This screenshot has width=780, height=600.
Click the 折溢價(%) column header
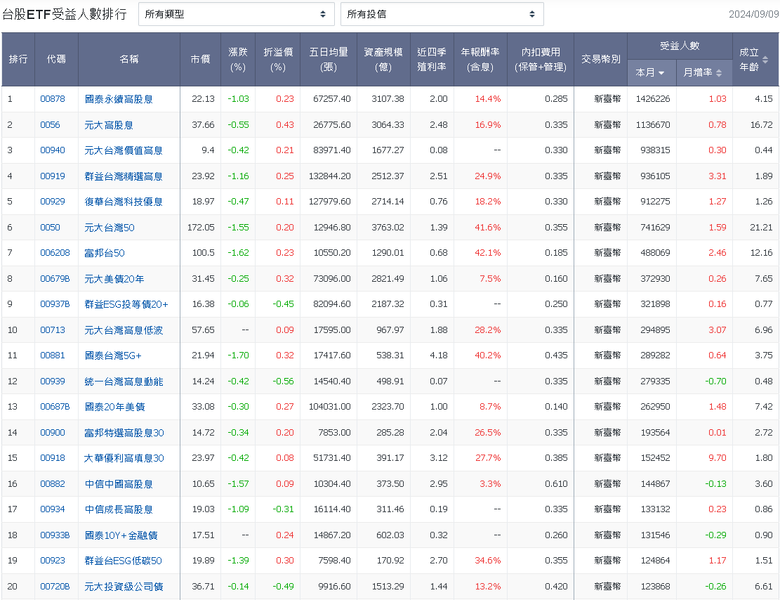(278, 59)
